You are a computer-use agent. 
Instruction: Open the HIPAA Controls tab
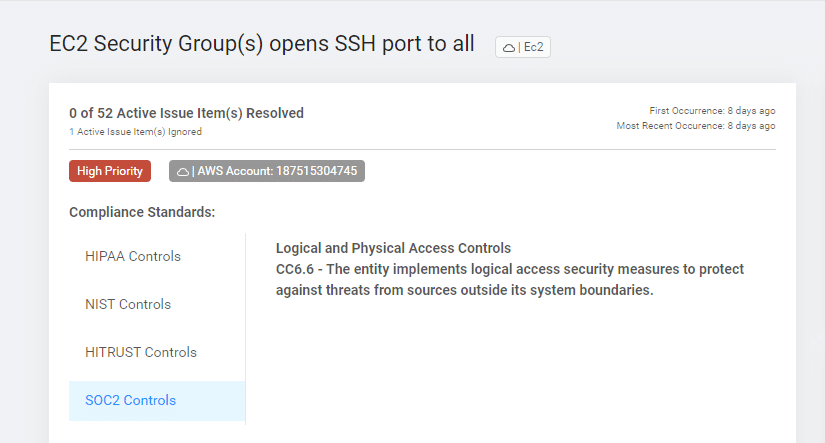coord(133,256)
